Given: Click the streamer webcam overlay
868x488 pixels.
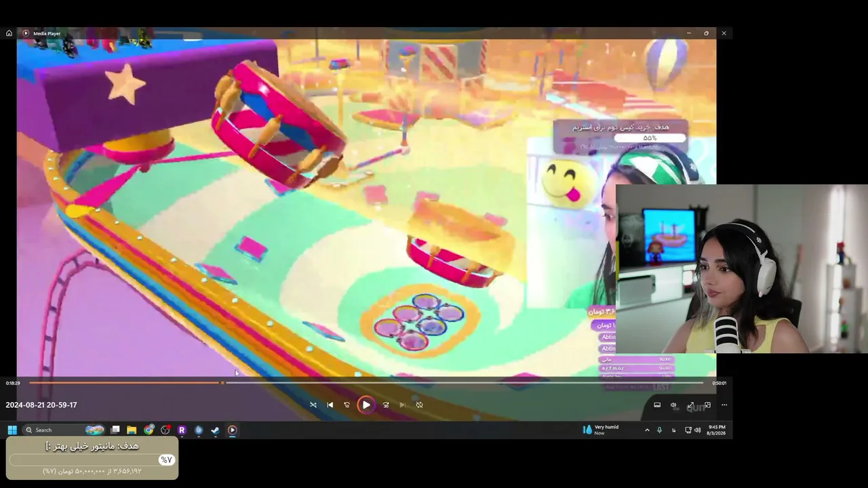Looking at the screenshot, I should 742,269.
